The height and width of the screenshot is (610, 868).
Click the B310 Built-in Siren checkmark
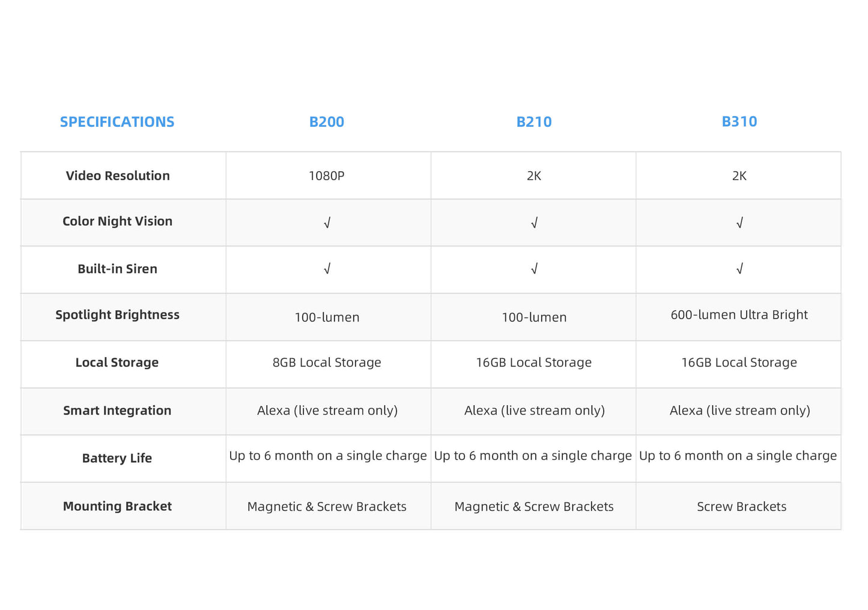point(739,269)
